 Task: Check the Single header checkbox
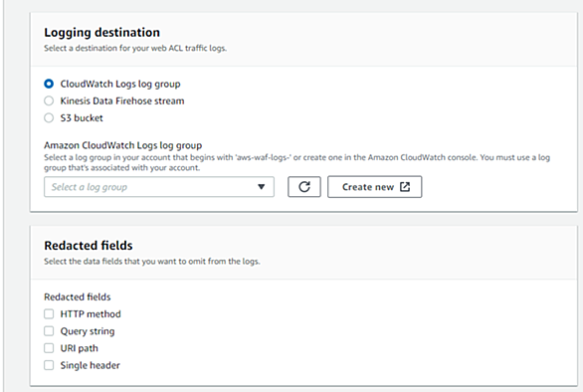pos(49,365)
